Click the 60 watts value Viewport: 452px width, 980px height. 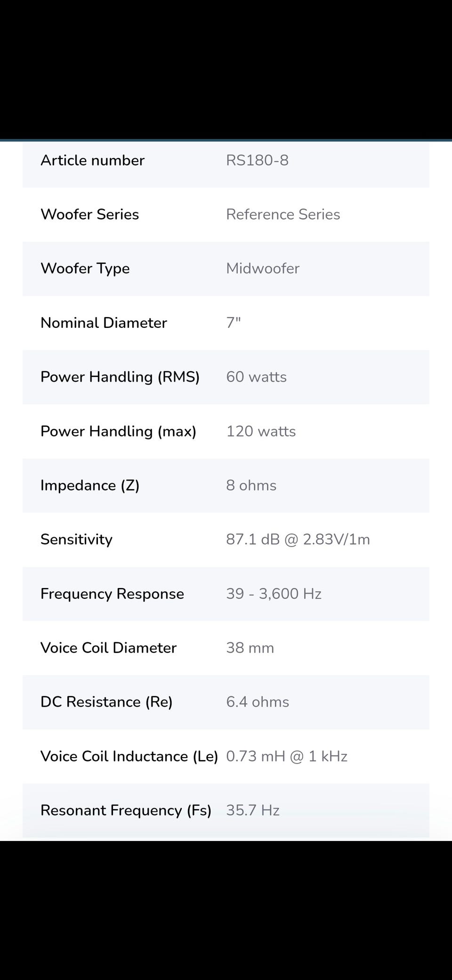(x=256, y=377)
